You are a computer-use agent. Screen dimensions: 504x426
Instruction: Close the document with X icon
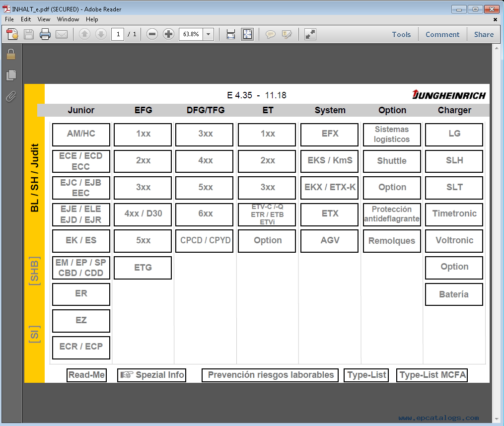click(x=496, y=20)
